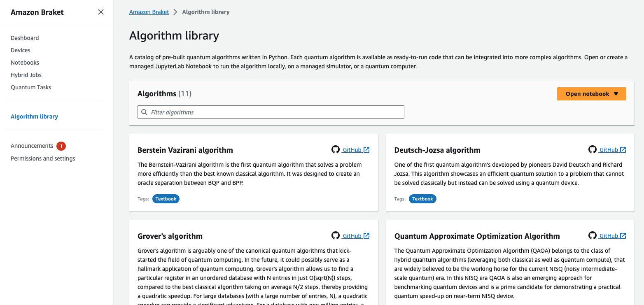This screenshot has height=305, width=644.
Task: Switch to the Devices section
Action: click(x=20, y=50)
